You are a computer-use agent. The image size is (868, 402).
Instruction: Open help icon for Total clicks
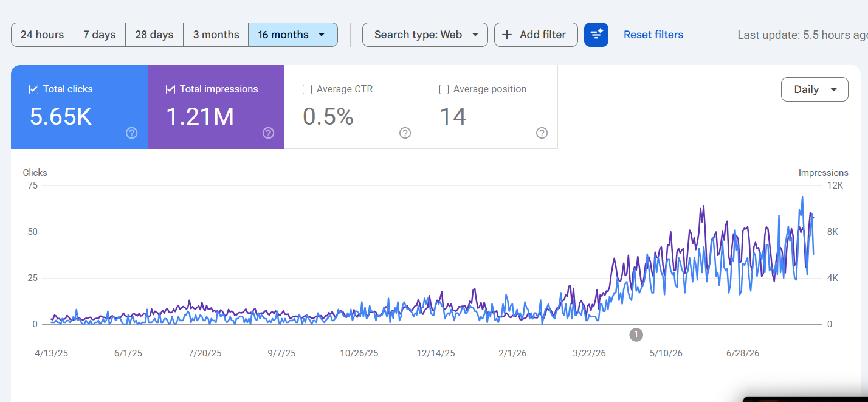pyautogui.click(x=132, y=133)
